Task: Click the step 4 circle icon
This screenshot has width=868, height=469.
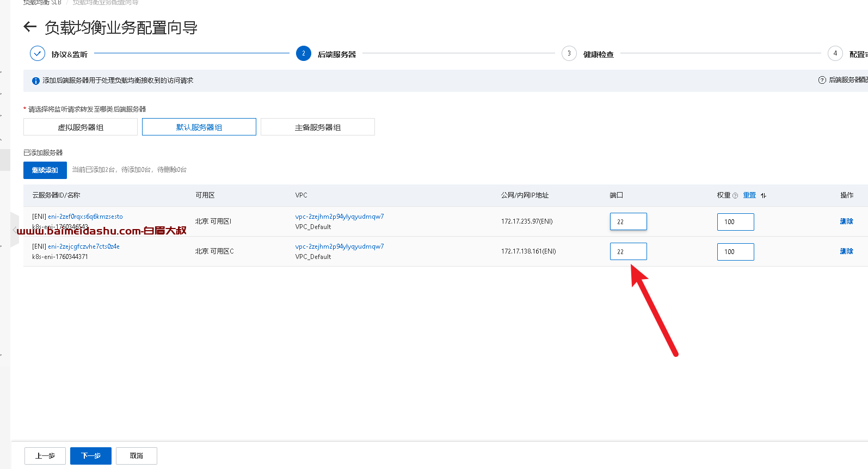Action: click(x=835, y=53)
